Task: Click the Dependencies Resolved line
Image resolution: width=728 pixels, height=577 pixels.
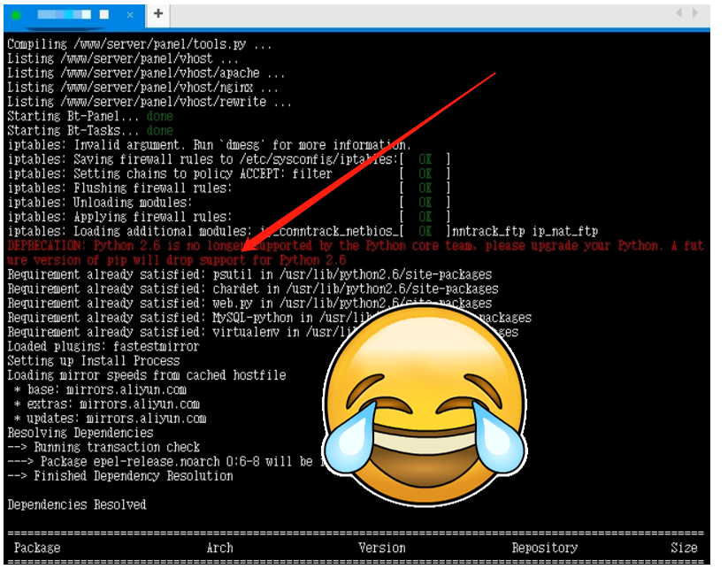Action: tap(77, 505)
